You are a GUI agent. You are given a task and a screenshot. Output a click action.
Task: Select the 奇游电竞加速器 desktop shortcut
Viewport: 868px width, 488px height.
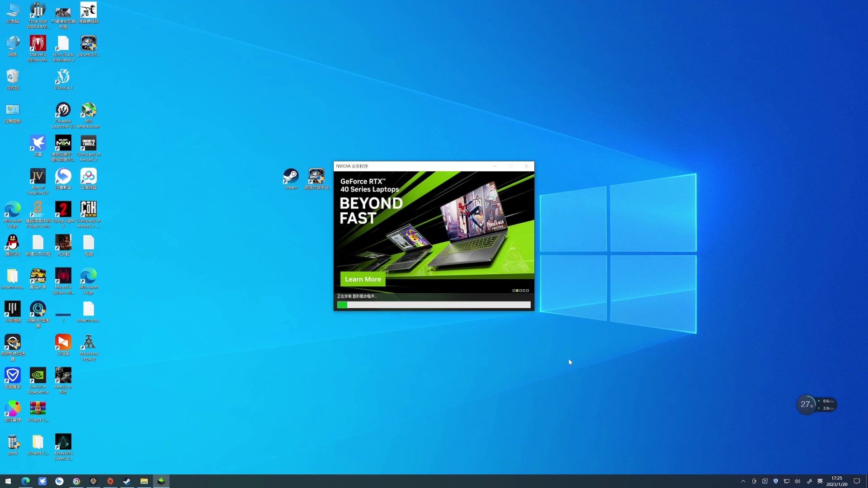tap(13, 348)
